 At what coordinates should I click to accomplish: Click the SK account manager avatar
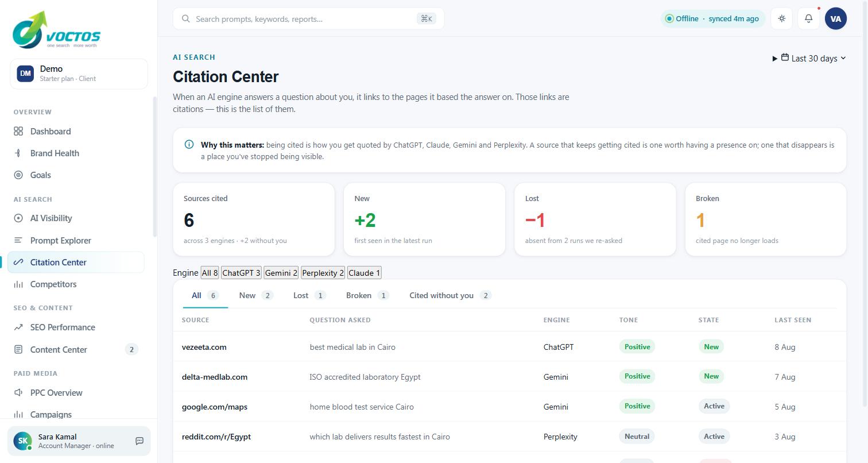[22, 441]
